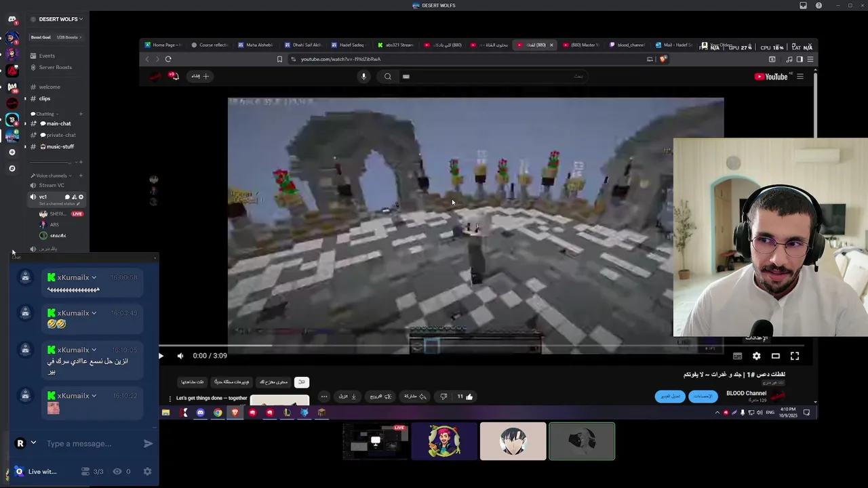This screenshot has width=868, height=488.
Task: Open the YouTube guide hamburger menu
Action: coord(800,77)
